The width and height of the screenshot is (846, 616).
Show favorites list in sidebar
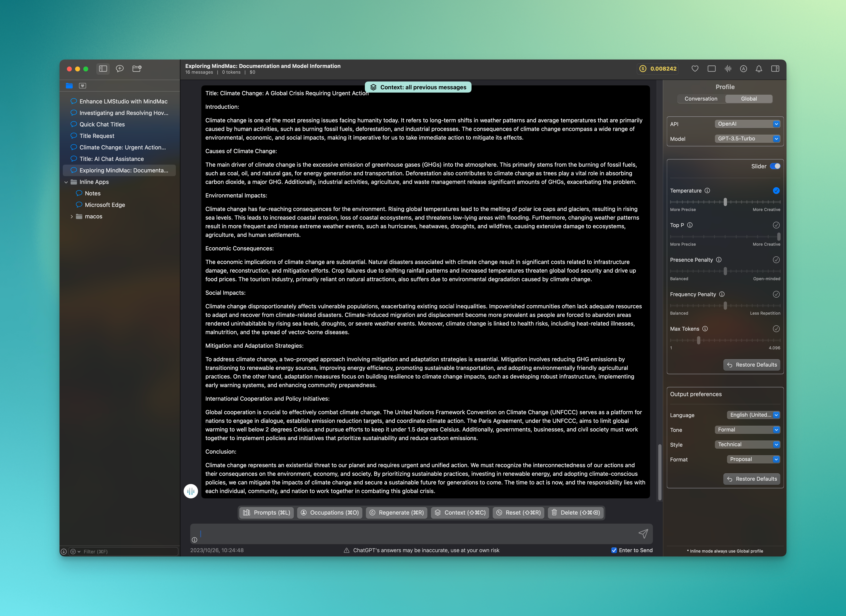82,86
